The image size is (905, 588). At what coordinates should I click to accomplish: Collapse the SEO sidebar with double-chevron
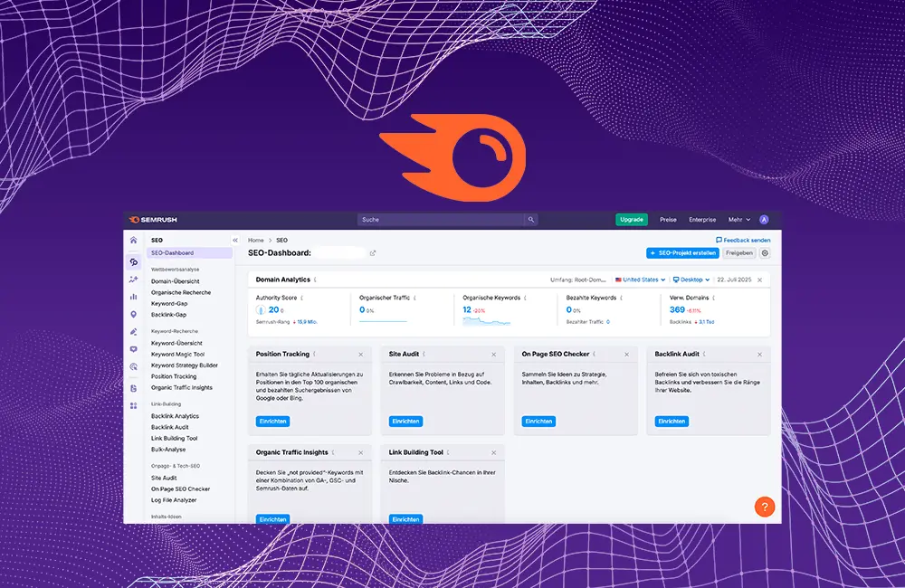[x=235, y=240]
